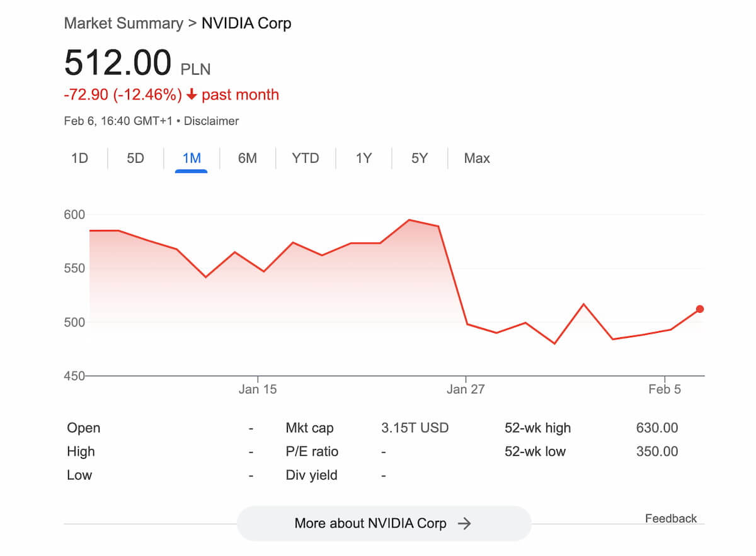The height and width of the screenshot is (556, 756).
Task: Click the NVIDIA Corp breadcrumb link
Action: click(246, 23)
